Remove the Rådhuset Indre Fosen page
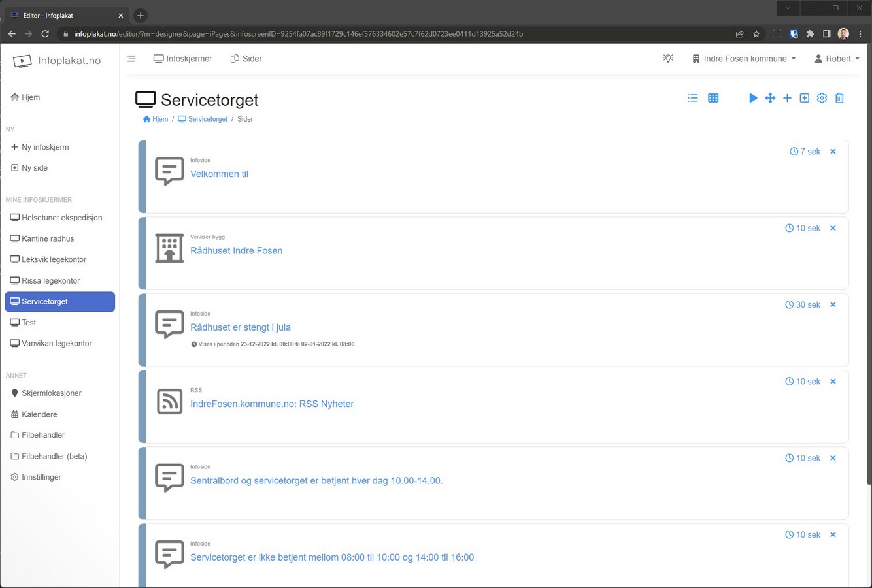 [833, 228]
